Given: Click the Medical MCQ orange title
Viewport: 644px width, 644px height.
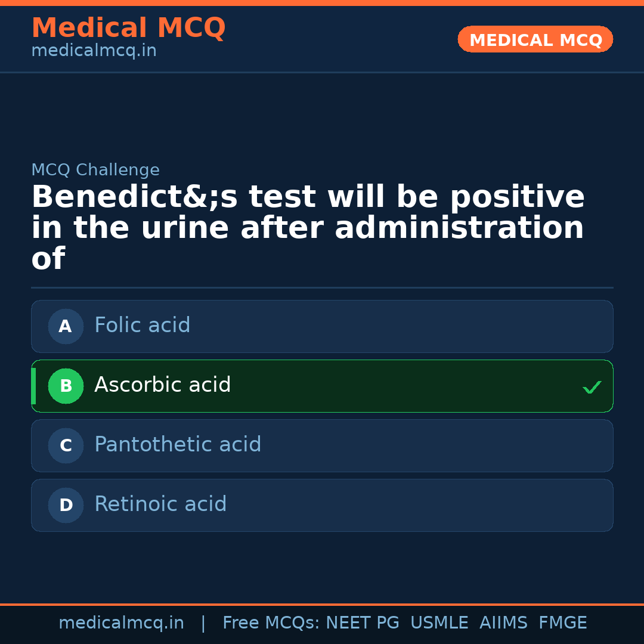Looking at the screenshot, I should (x=128, y=28).
